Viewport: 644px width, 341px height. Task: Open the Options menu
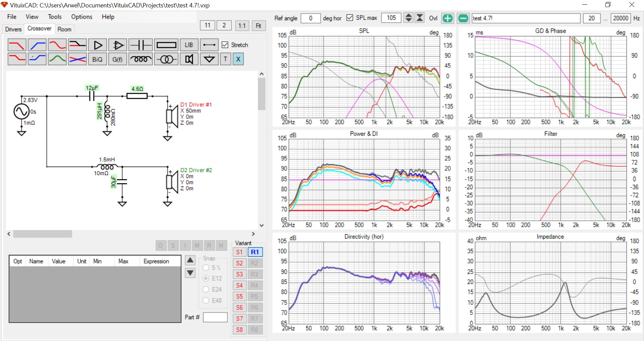82,17
